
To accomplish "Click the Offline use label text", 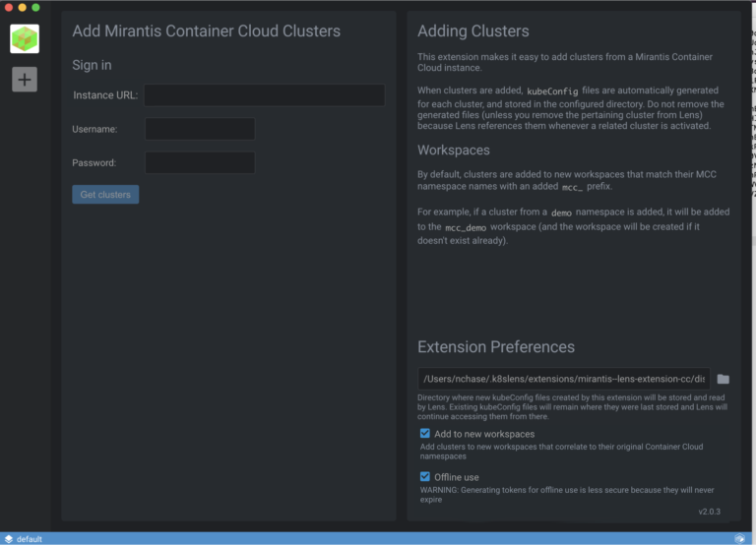I will [x=457, y=477].
